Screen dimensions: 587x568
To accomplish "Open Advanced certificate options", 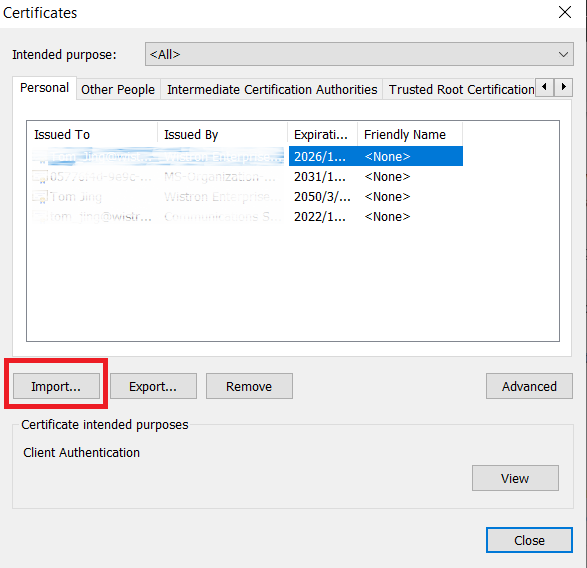I will point(529,386).
